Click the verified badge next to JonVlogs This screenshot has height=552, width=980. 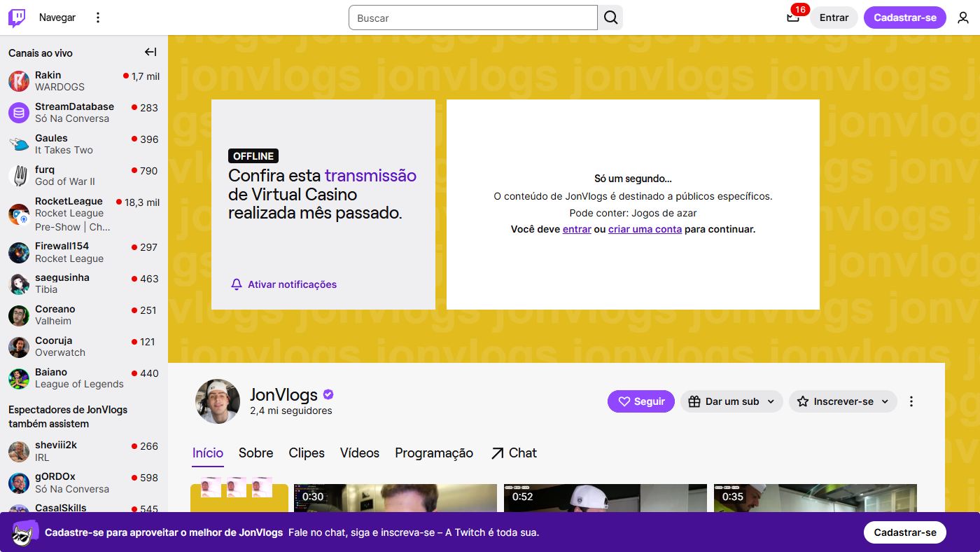pos(328,395)
